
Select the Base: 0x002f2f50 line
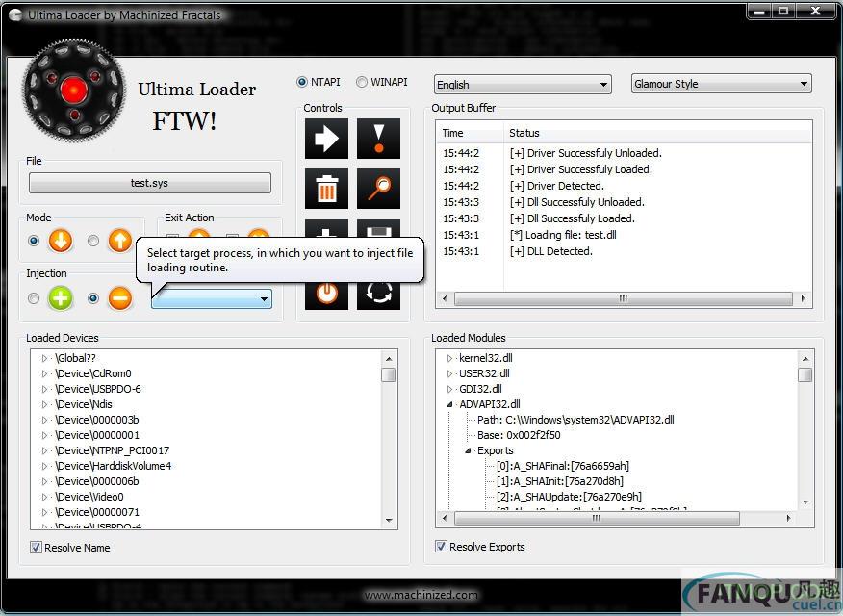[519, 435]
